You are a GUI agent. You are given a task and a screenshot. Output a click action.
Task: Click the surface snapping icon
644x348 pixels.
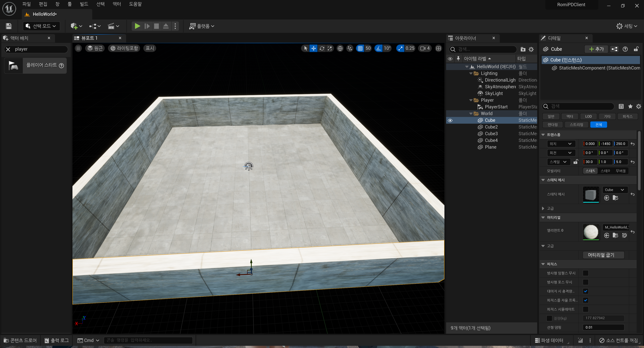[x=350, y=48]
